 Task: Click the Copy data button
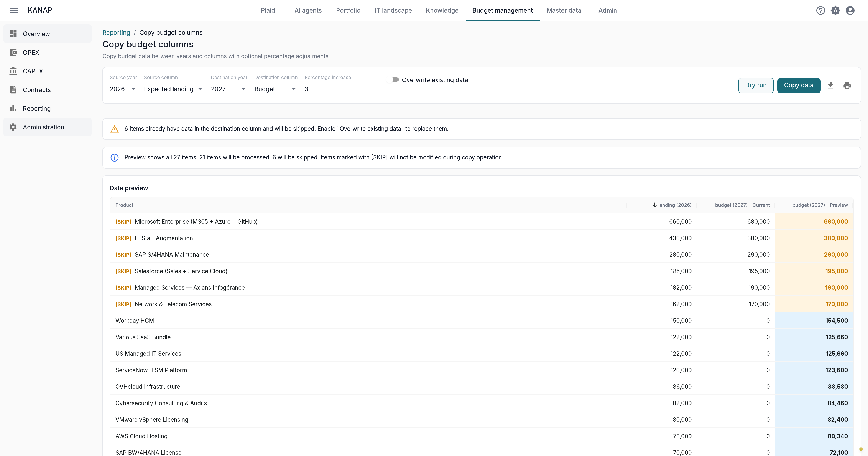tap(799, 85)
